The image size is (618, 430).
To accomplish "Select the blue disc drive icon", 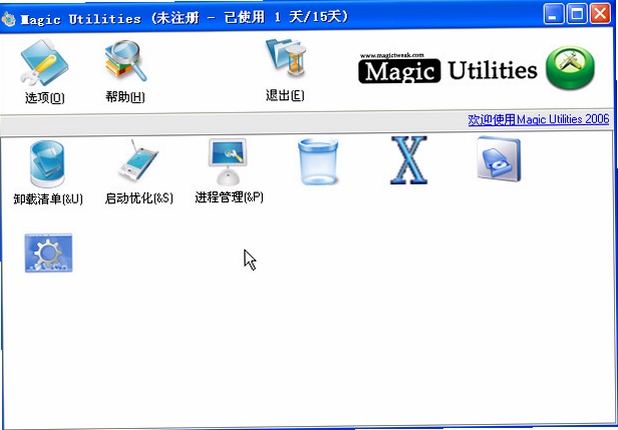I will [499, 159].
